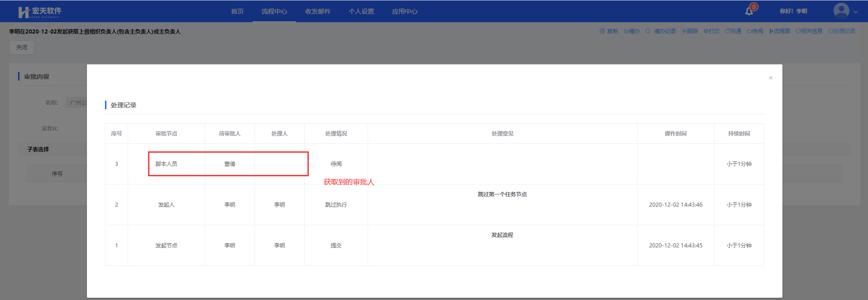Switch to the 流程中心 tab
Image resolution: width=868 pixels, height=300 pixels.
click(274, 11)
